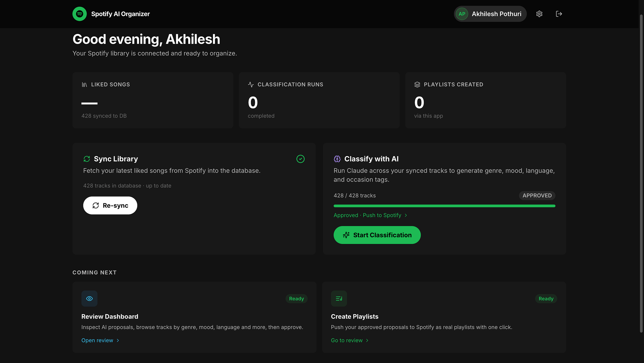Click the CLASSIFICATION RUNS label
The image size is (644, 363).
pos(291,85)
